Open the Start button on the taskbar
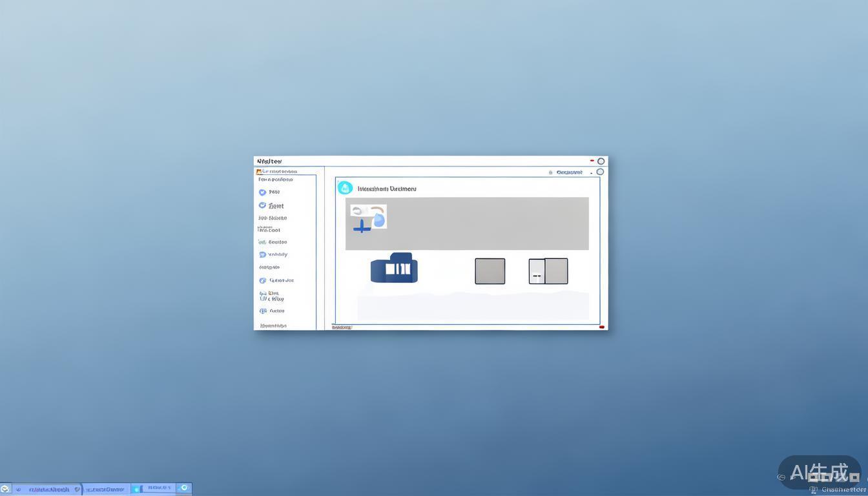The image size is (868, 496). click(5, 489)
